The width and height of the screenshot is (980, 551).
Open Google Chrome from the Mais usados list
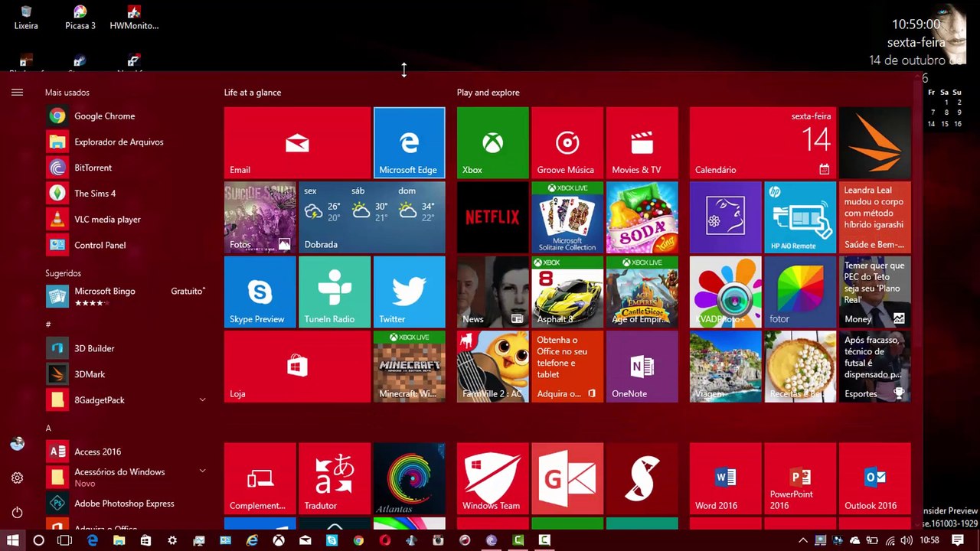[126, 116]
